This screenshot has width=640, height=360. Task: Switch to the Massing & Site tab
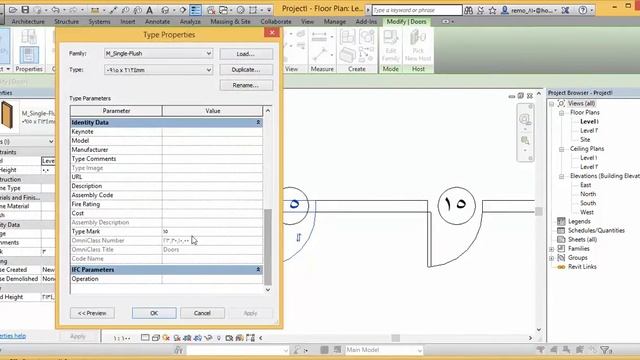(231, 22)
